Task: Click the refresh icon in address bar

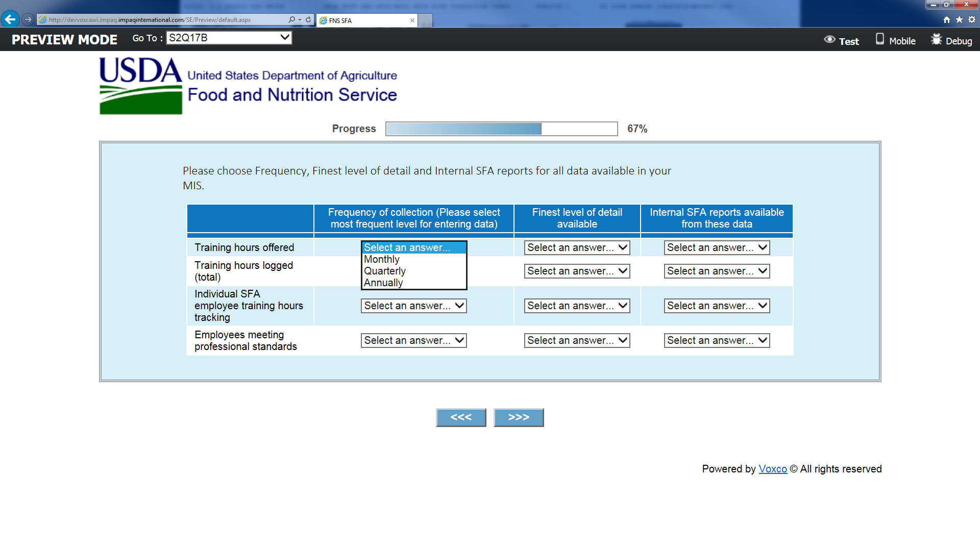Action: 308,19
